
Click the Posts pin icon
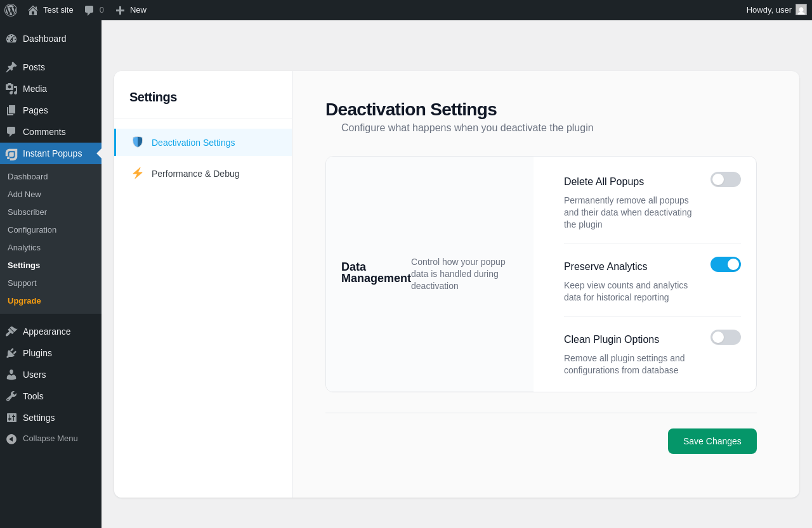(x=11, y=67)
